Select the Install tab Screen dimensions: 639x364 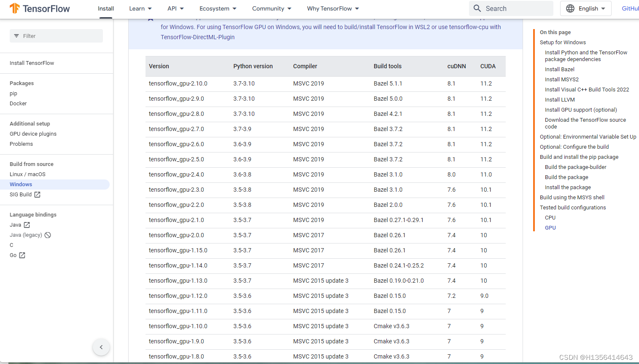click(x=106, y=8)
